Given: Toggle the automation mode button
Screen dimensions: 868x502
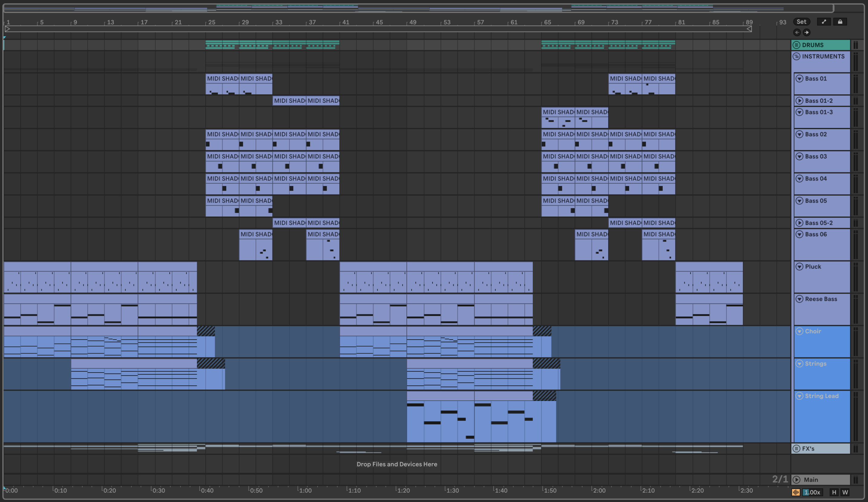Looking at the screenshot, I should tap(824, 22).
